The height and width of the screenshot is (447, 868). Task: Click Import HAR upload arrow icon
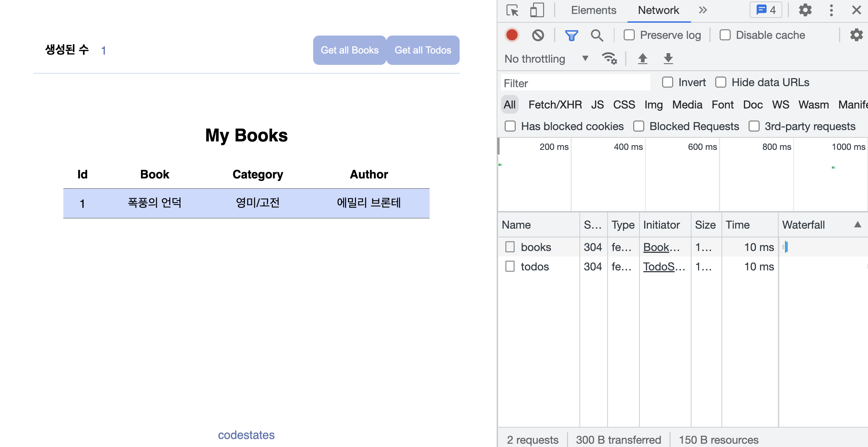[642, 59]
